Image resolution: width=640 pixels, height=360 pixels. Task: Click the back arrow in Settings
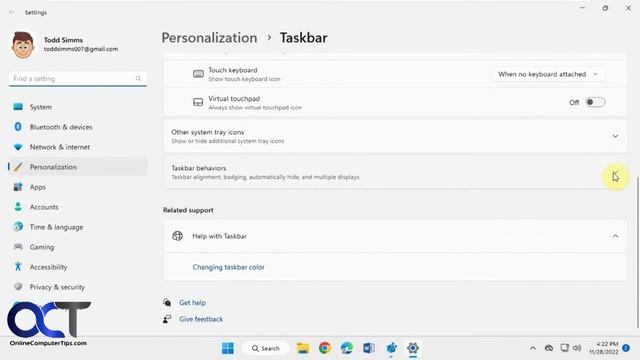pos(11,12)
